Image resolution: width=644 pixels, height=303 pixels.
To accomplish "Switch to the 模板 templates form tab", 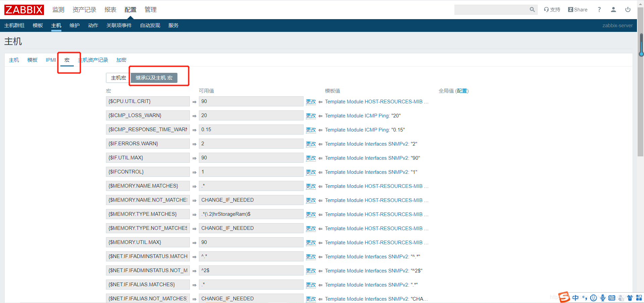I will click(x=33, y=60).
